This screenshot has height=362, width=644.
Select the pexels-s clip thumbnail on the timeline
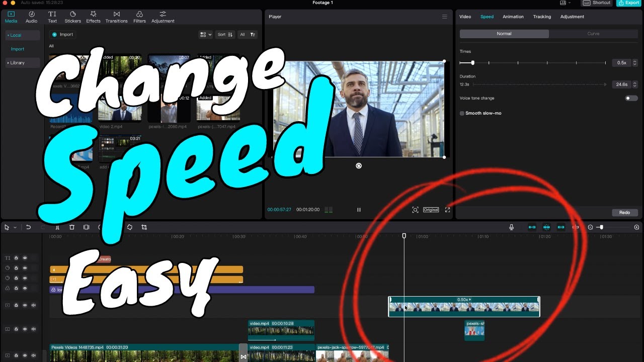point(474,331)
